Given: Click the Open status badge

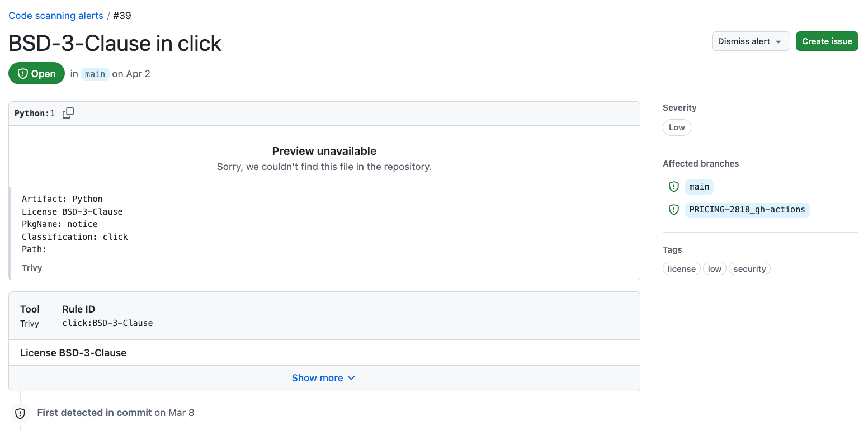Looking at the screenshot, I should pyautogui.click(x=36, y=73).
